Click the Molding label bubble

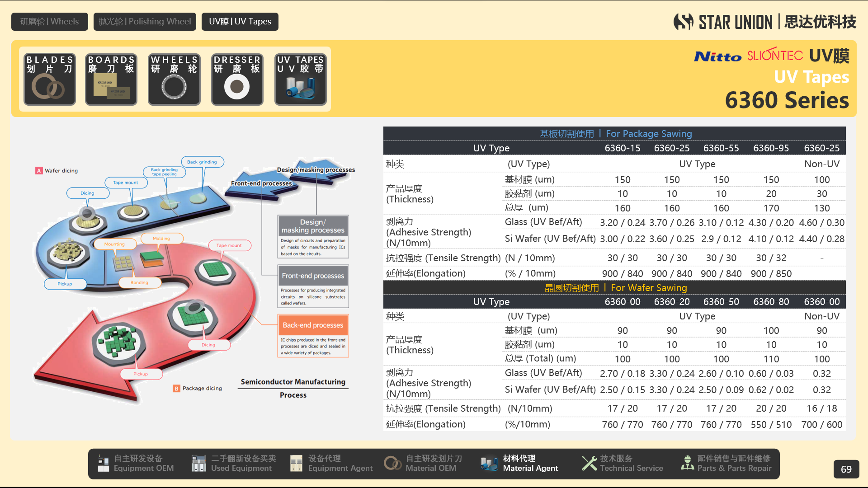point(161,238)
